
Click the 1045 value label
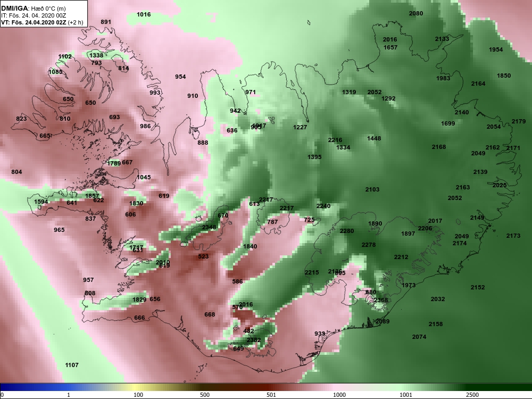click(x=144, y=177)
